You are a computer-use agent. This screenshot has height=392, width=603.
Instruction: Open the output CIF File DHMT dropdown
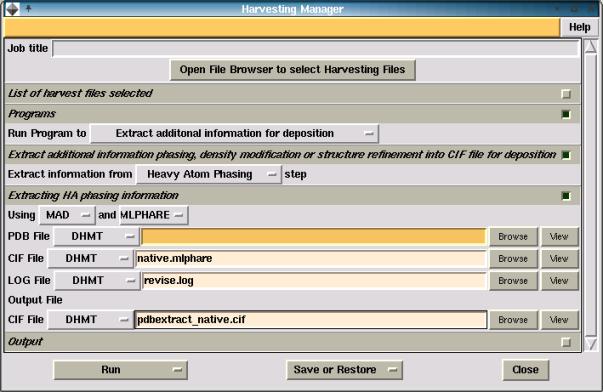pyautogui.click(x=90, y=320)
